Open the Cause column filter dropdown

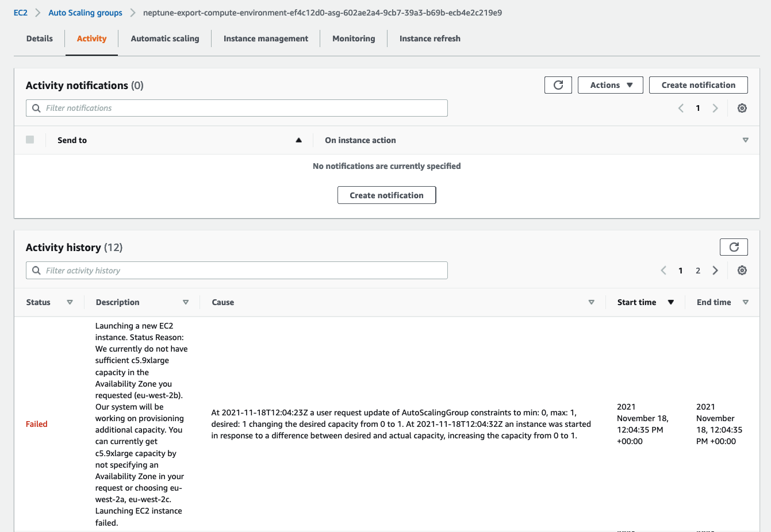point(591,302)
